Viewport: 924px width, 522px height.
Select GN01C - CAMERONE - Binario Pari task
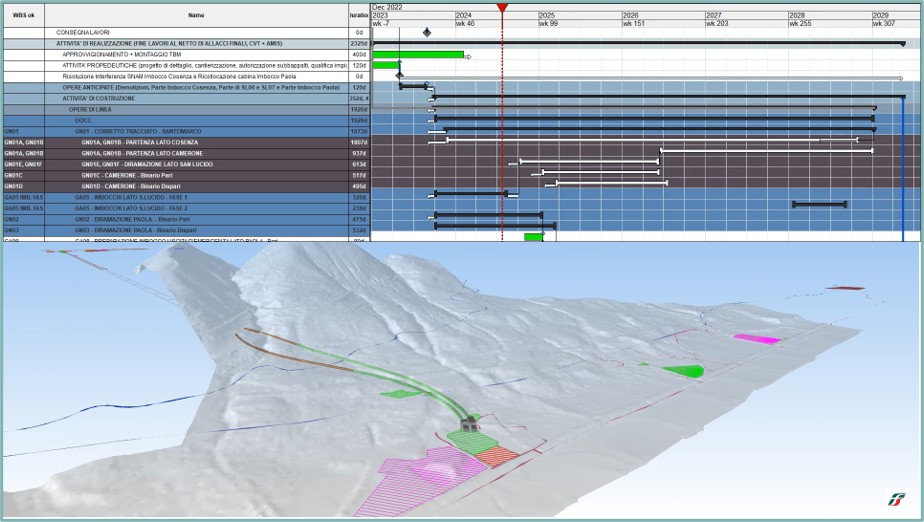(130, 175)
